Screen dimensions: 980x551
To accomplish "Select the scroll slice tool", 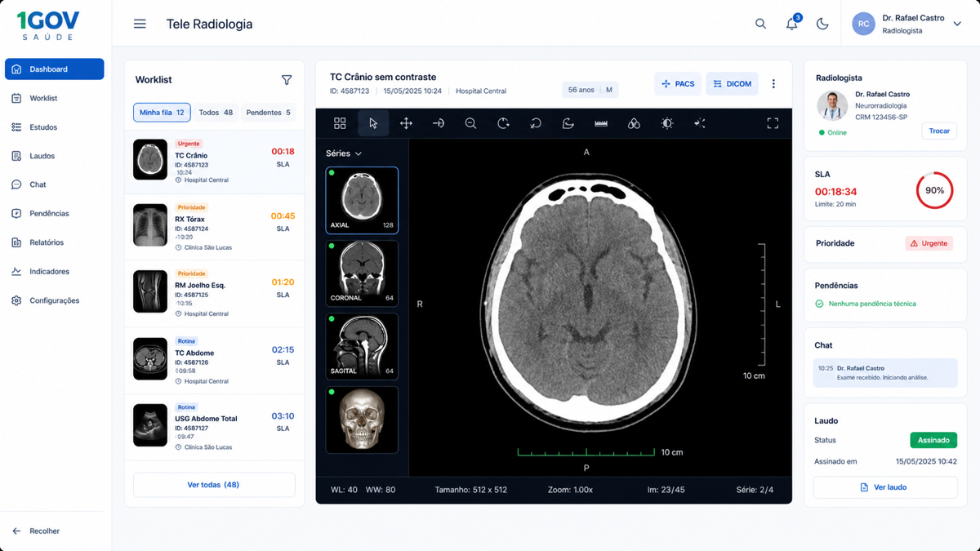I will point(439,123).
